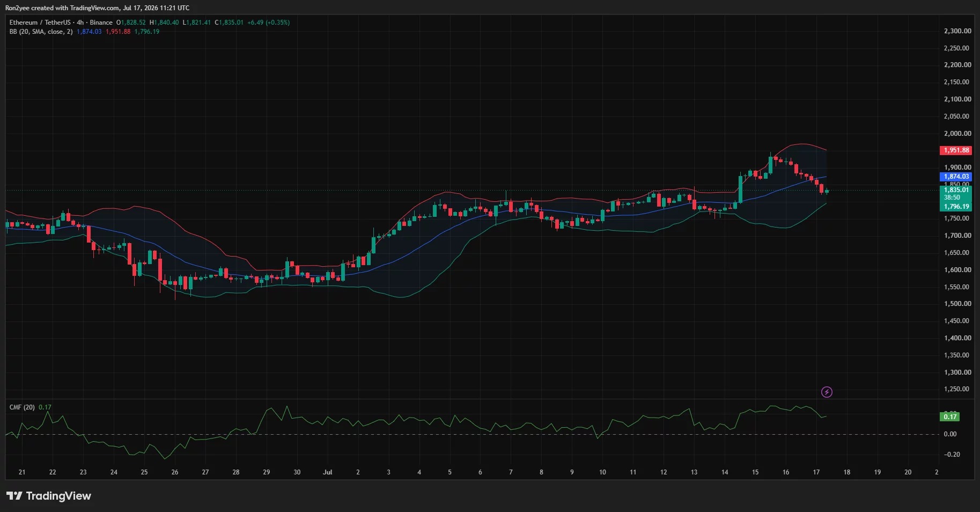The height and width of the screenshot is (512, 980).
Task: Click the 2,200.00 price scale label
Action: coord(957,65)
